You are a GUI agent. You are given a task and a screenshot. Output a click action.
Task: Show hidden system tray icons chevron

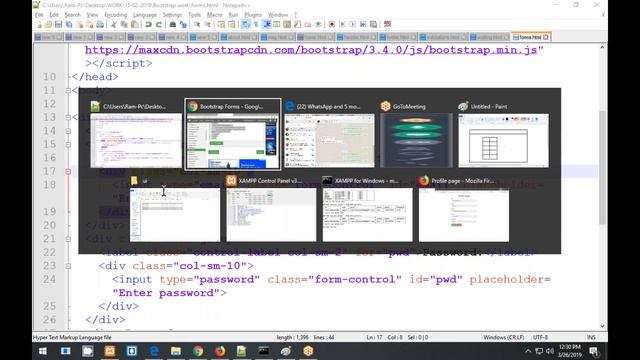point(528,351)
